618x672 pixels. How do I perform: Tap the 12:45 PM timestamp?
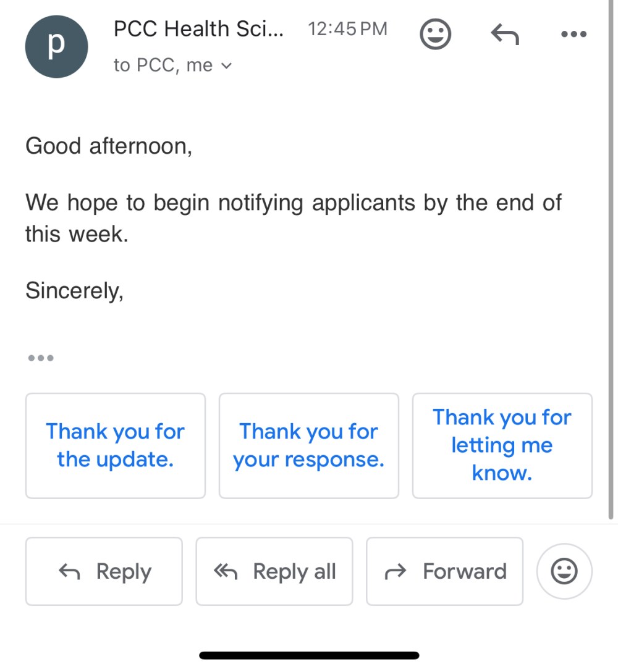(x=347, y=29)
